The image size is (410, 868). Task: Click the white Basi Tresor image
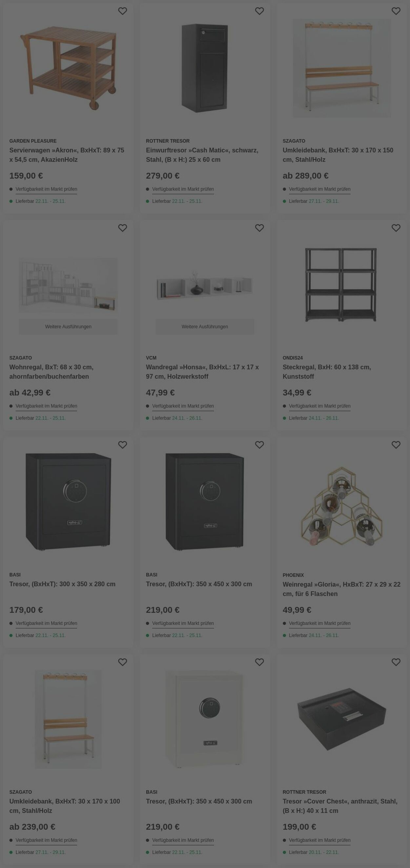(205, 719)
